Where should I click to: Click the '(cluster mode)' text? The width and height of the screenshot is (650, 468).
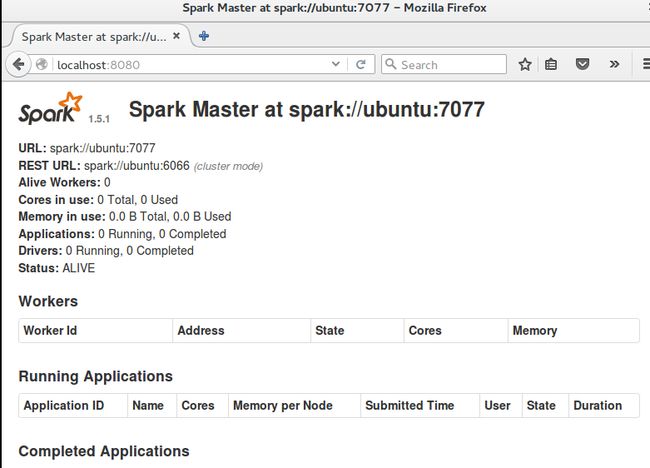point(228,166)
